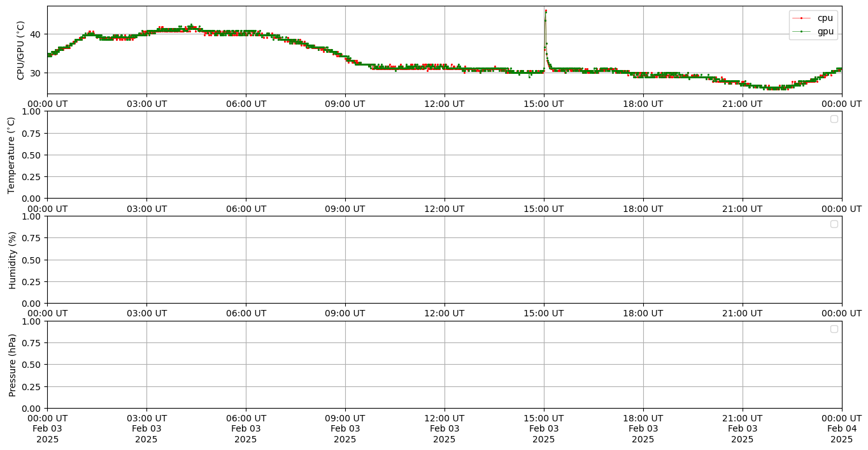Click 09:00 UT label under CPU/GPU plot
The image size is (868, 450).
tap(345, 104)
